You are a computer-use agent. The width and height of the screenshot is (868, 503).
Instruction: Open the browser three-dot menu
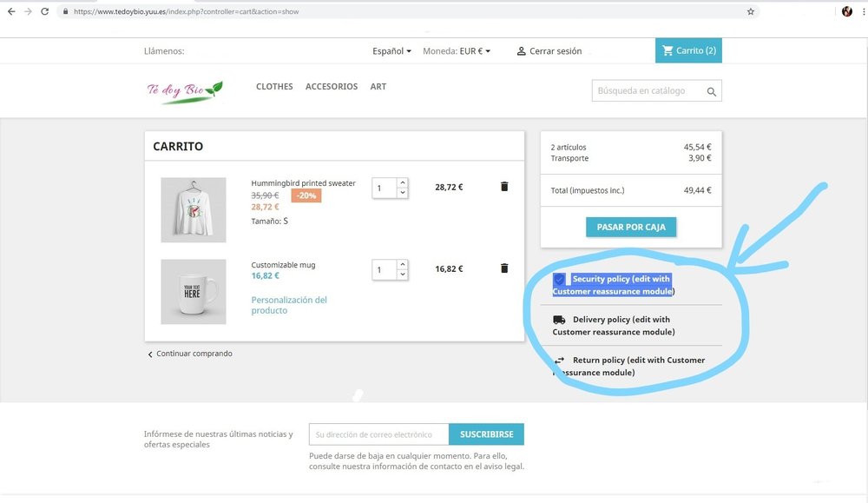(x=864, y=11)
